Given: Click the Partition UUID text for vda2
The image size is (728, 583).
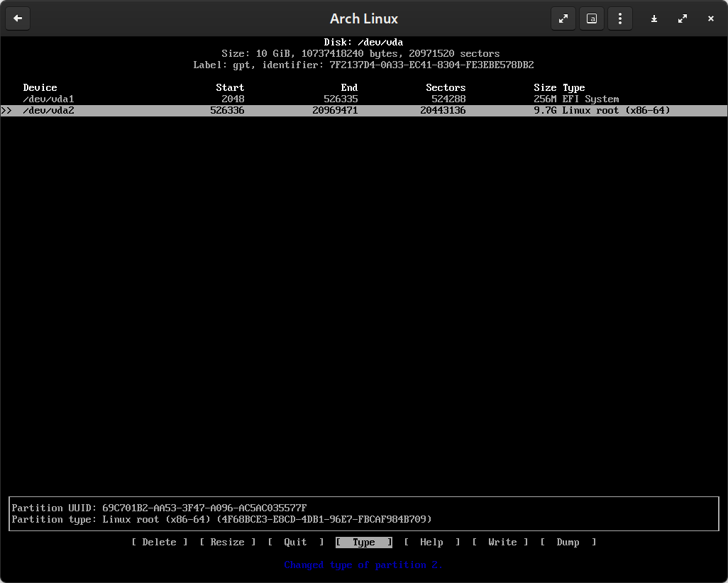Looking at the screenshot, I should tap(159, 508).
